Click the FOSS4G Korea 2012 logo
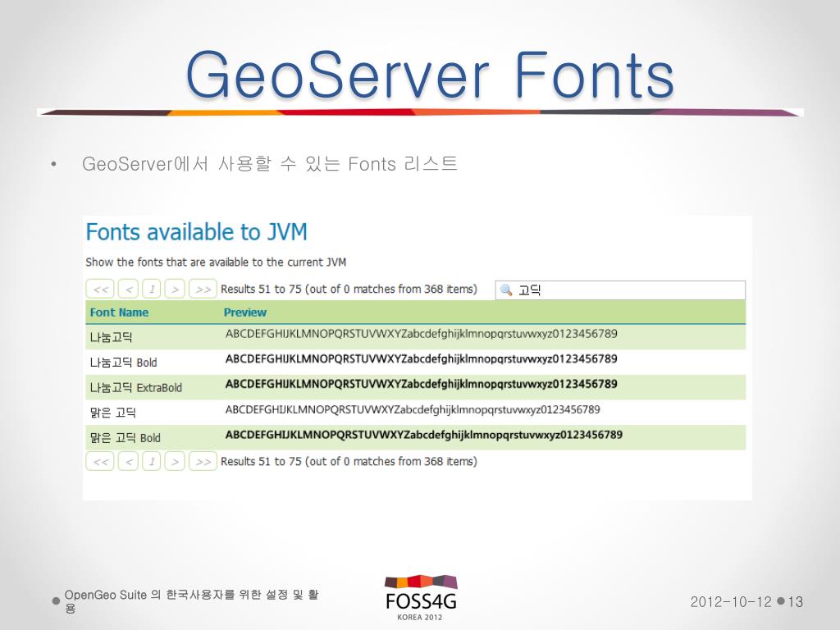840x630 pixels. point(421,598)
